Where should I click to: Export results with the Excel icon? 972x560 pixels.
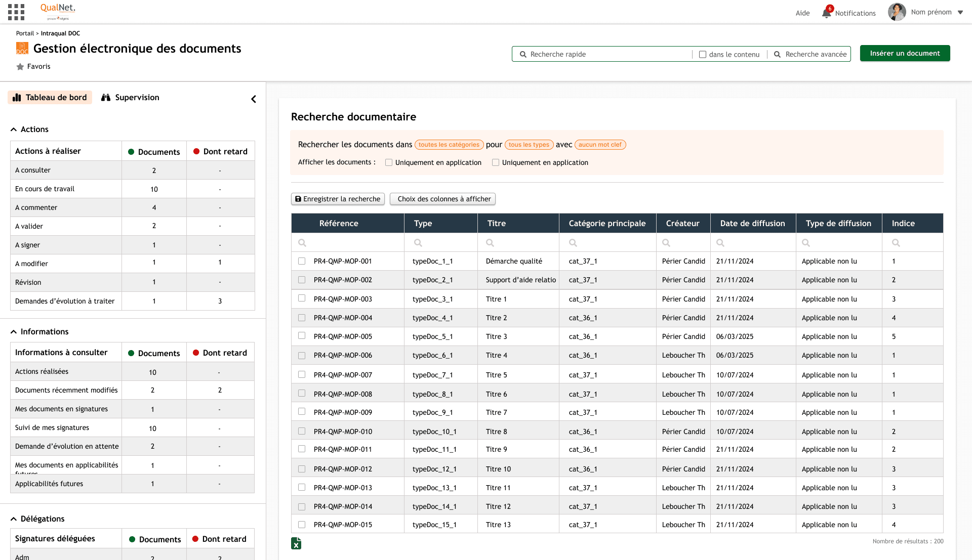(x=296, y=543)
